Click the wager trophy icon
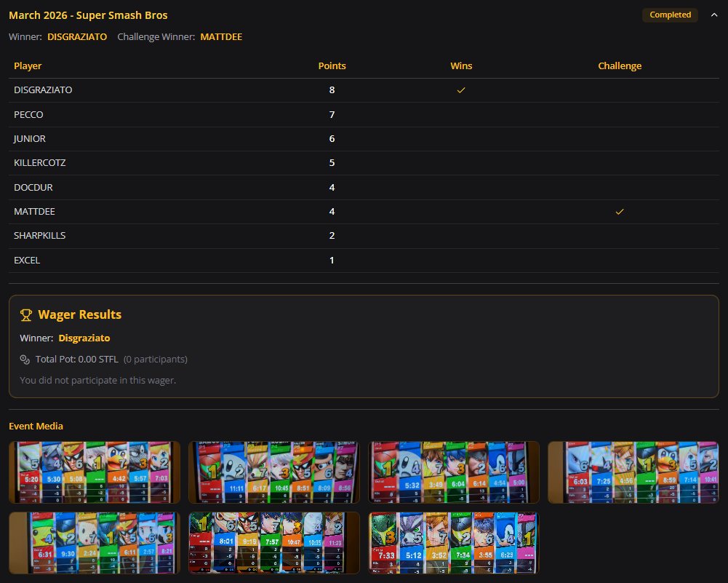Viewport: 728px width, 583px height. [x=26, y=315]
